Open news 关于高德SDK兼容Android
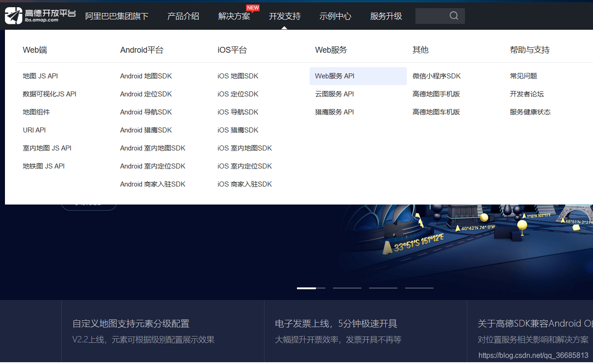The height and width of the screenshot is (364, 593). 535,323
